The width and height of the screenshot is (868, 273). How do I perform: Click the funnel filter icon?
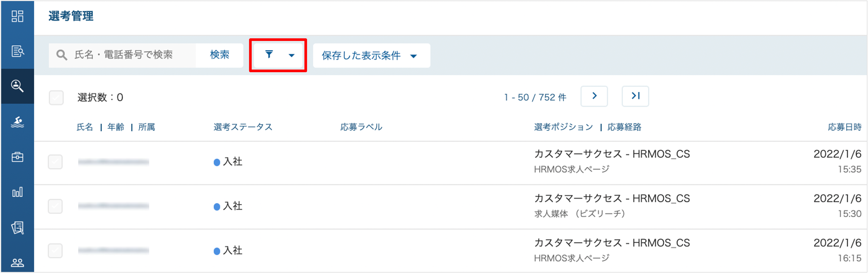pos(269,55)
